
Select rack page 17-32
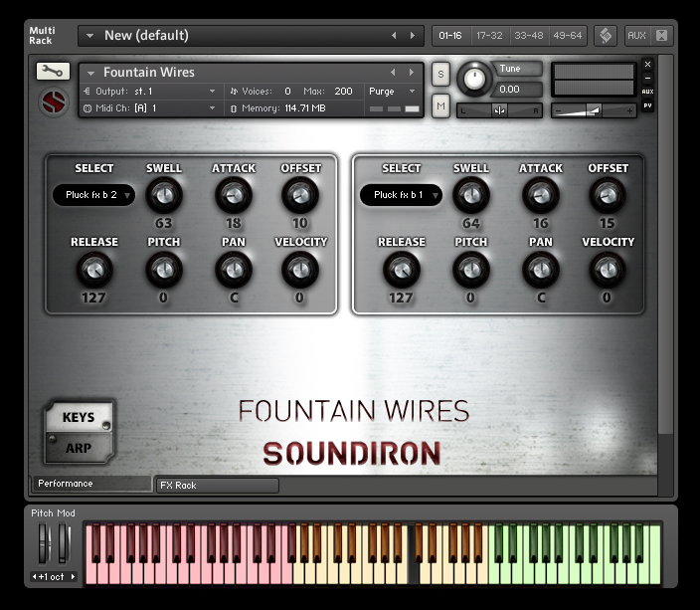pos(489,35)
